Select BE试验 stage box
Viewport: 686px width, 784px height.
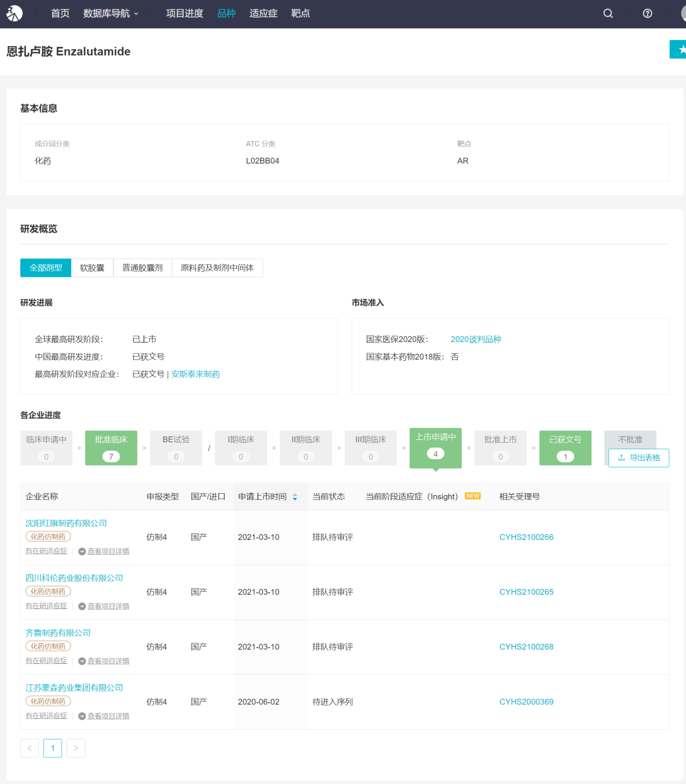[176, 448]
